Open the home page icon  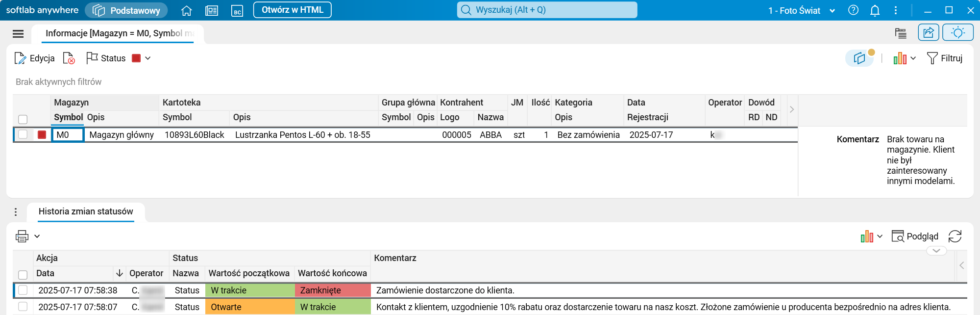186,10
